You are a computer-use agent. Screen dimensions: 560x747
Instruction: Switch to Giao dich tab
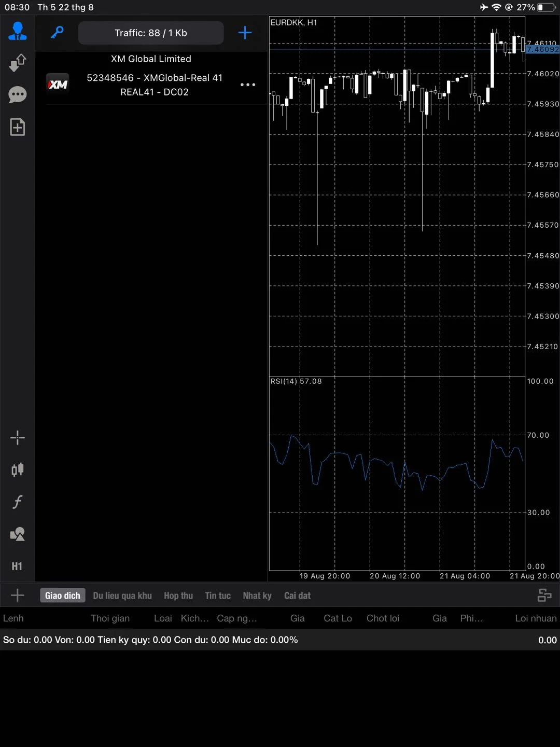point(63,596)
